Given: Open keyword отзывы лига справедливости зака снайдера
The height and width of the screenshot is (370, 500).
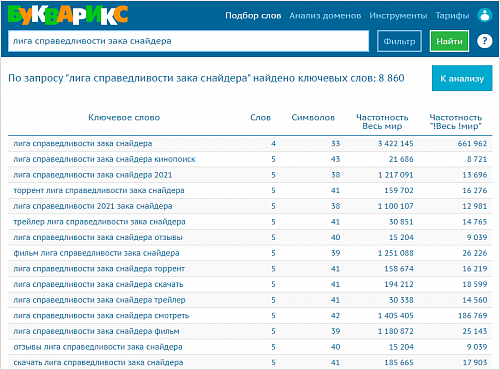Looking at the screenshot, I should pos(98,347).
